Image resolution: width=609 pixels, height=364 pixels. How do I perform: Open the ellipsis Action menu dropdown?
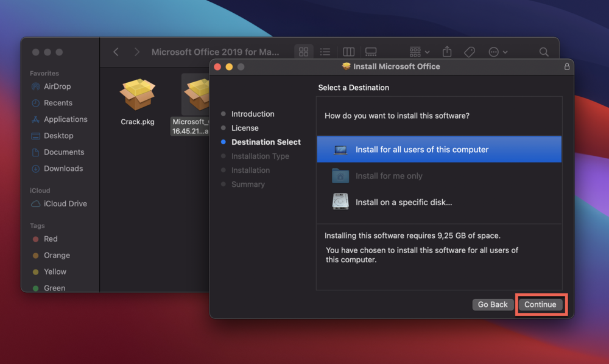498,52
